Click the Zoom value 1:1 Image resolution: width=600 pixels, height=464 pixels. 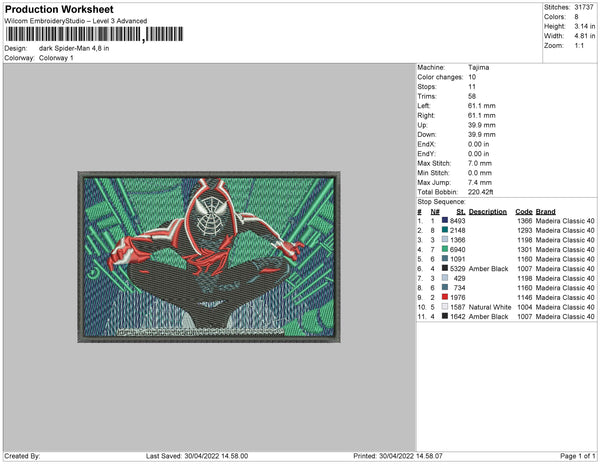click(579, 46)
